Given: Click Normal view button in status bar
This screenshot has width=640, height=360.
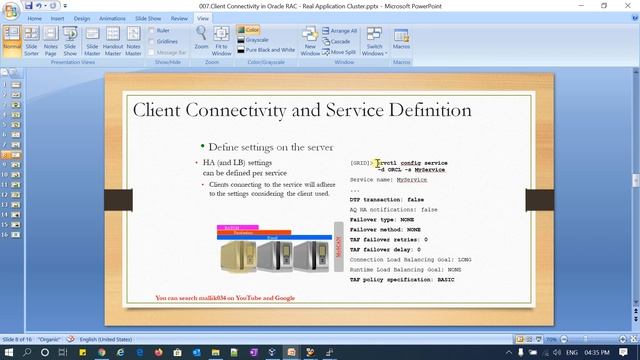Looking at the screenshot, I should tap(520, 339).
